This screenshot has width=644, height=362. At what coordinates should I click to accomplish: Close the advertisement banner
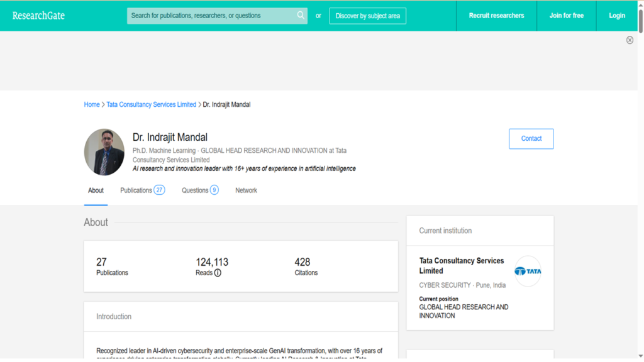[630, 40]
